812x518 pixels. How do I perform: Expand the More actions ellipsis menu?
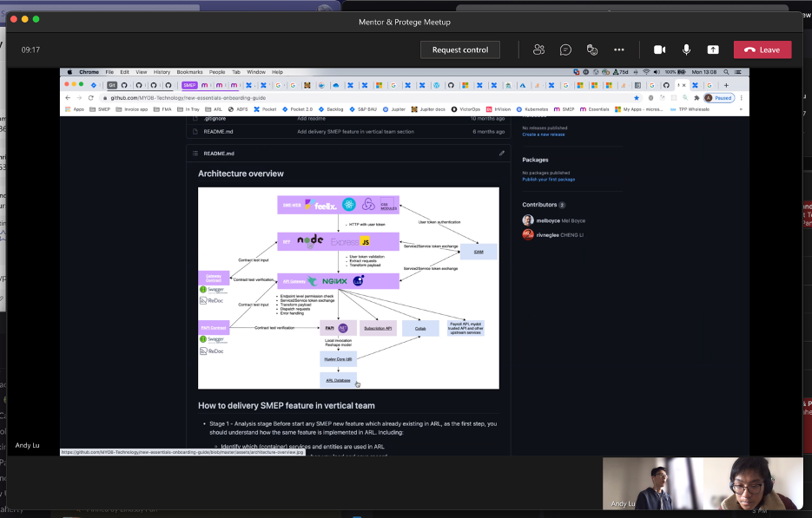[x=619, y=49]
